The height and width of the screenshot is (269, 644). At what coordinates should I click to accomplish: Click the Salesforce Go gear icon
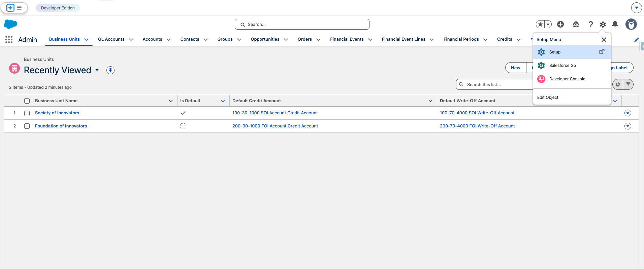click(541, 66)
